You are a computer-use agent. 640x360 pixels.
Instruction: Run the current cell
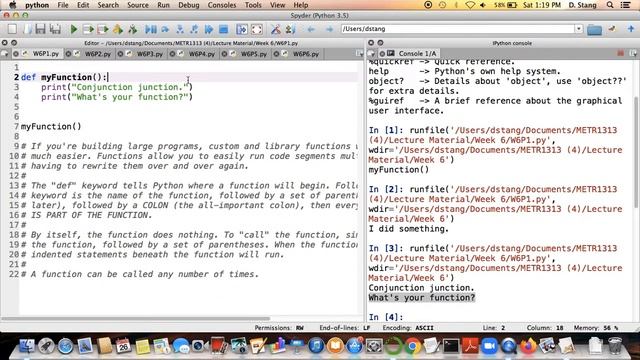(x=88, y=29)
